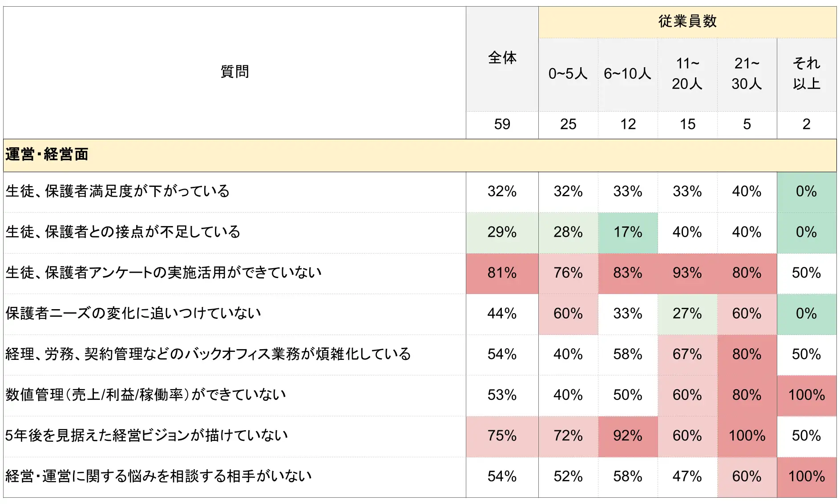840x504 pixels.
Task: Click the 質問 header cell
Action: (x=234, y=72)
